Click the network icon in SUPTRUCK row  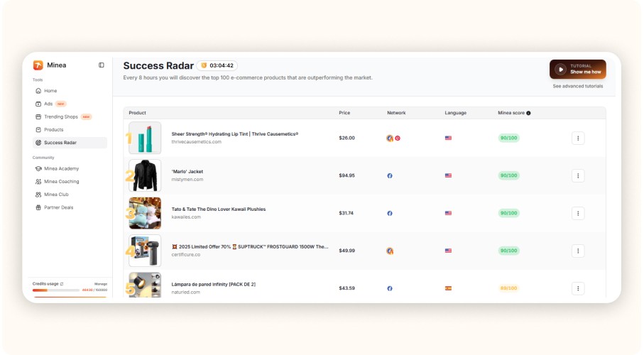(390, 251)
